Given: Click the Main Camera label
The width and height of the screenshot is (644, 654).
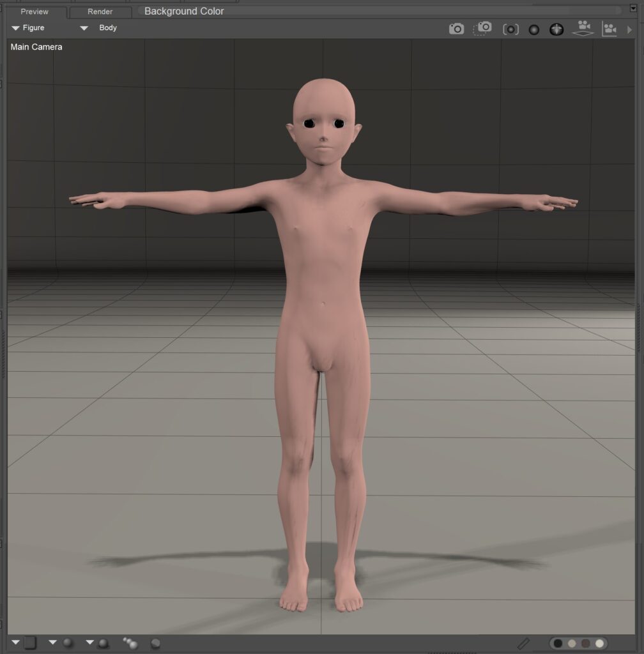Looking at the screenshot, I should point(36,47).
